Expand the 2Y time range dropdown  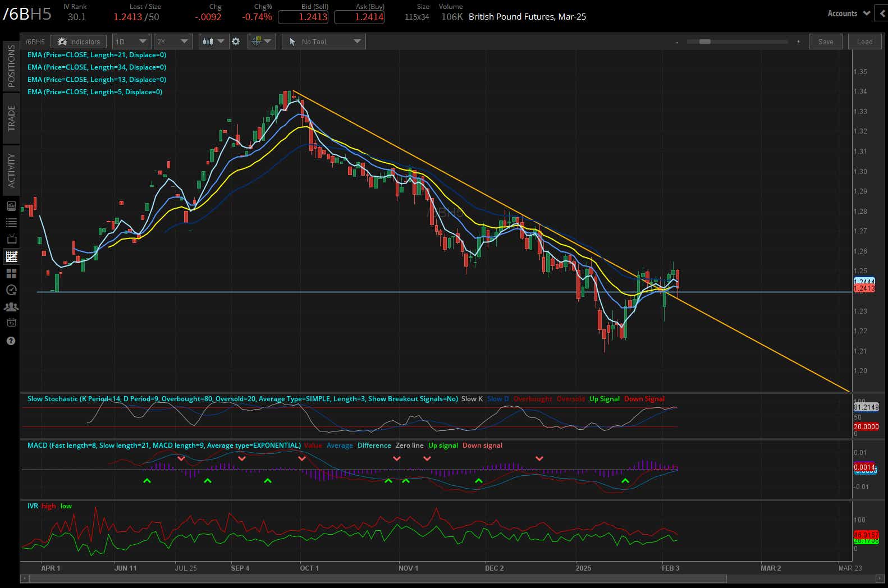[x=173, y=42]
